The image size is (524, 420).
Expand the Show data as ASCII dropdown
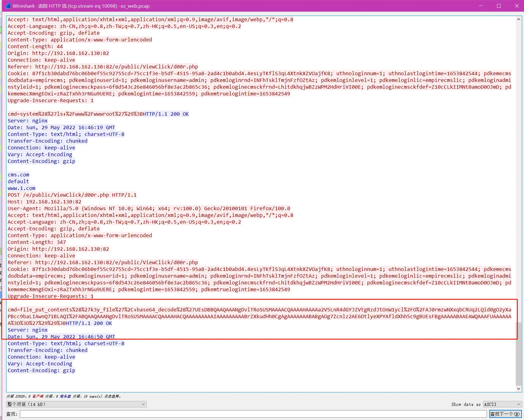tap(502, 404)
